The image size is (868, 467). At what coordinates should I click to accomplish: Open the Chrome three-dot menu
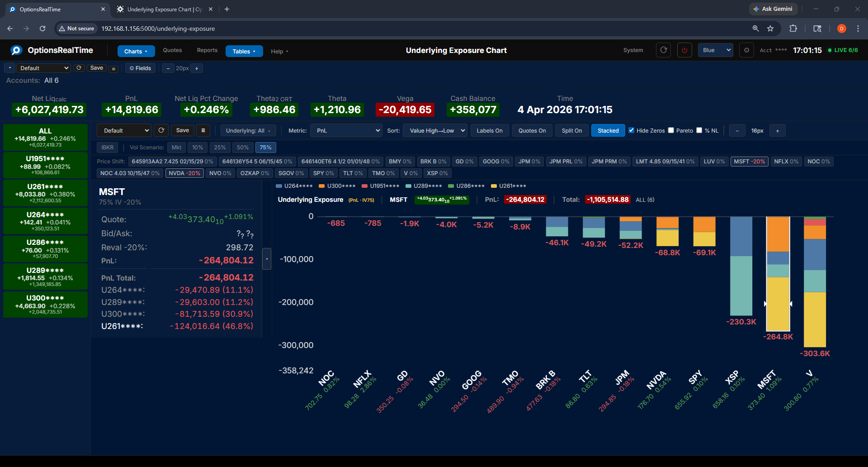click(858, 29)
